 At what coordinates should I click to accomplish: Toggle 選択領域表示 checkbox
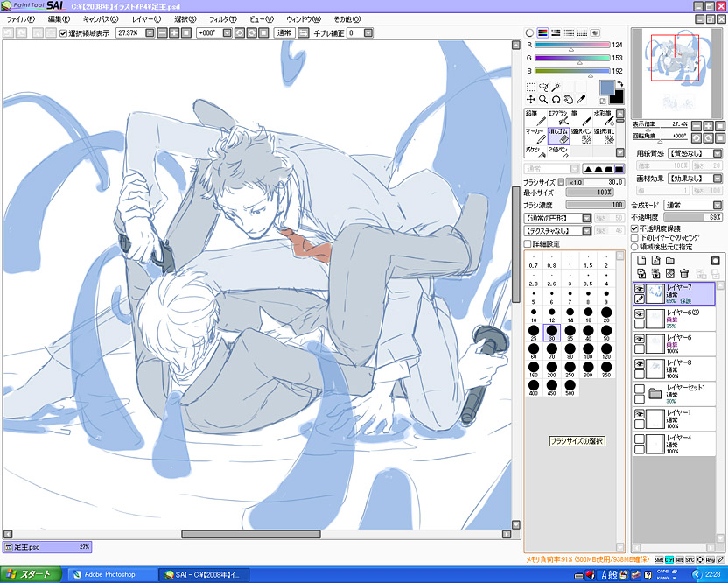point(64,33)
